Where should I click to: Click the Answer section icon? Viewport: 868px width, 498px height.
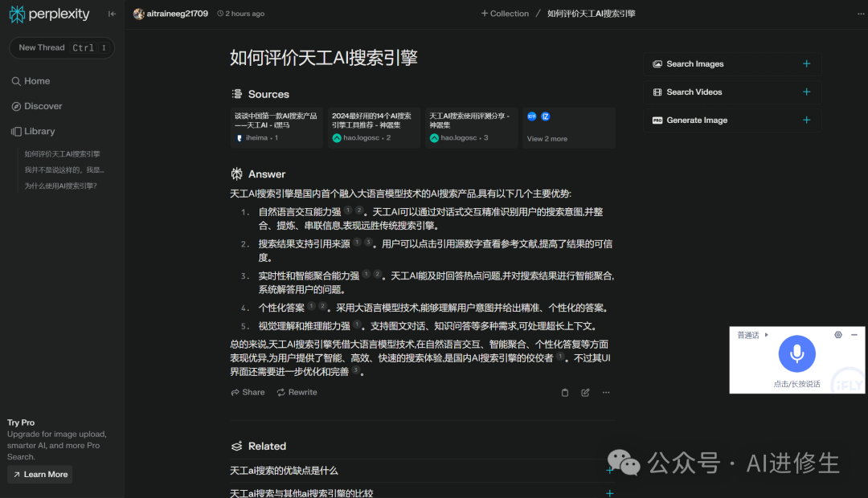tap(237, 173)
